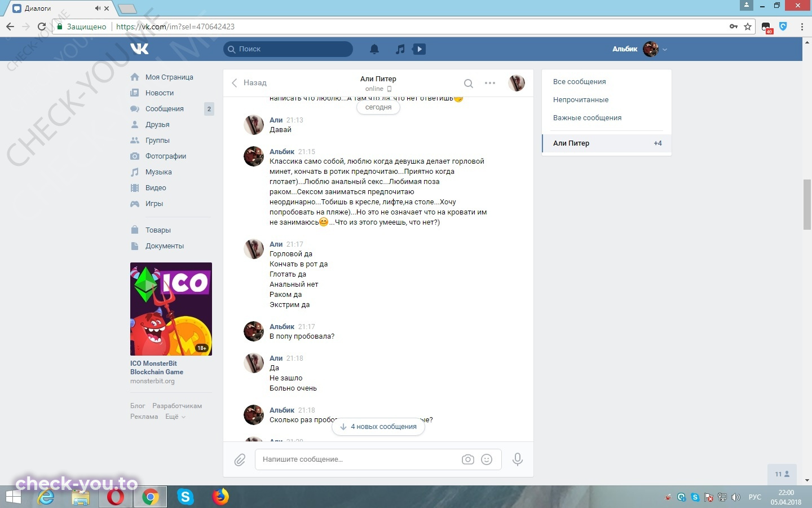Viewport: 812px width, 508px height.
Task: Open Друзья in sidebar
Action: (x=157, y=125)
